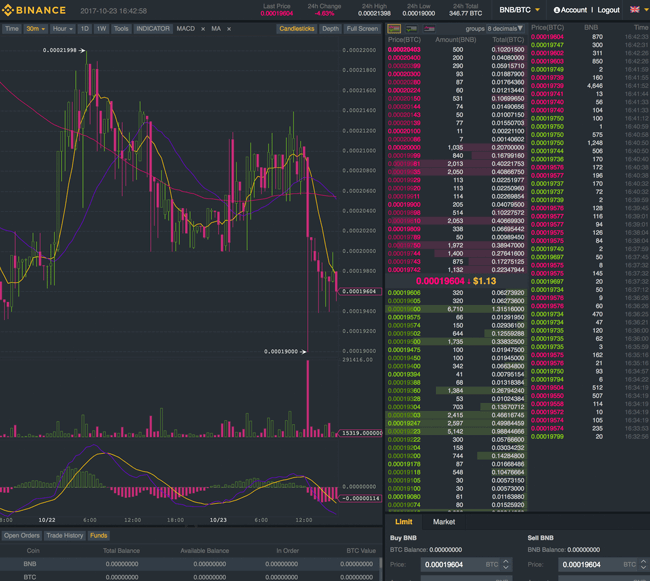Open the 8 decimals grouping dropdown
This screenshot has height=581, width=650.
click(505, 29)
